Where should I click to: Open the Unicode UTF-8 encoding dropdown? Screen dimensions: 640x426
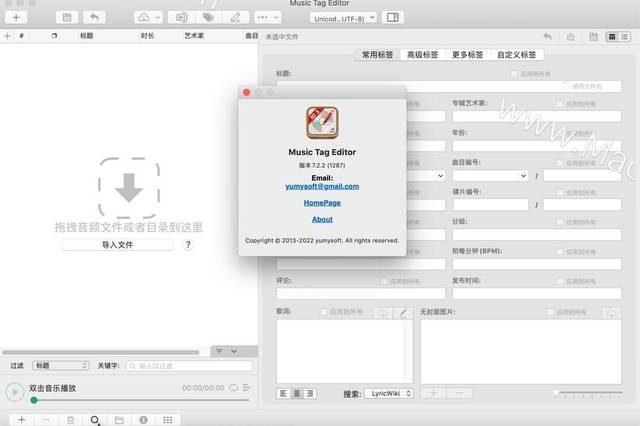[343, 18]
